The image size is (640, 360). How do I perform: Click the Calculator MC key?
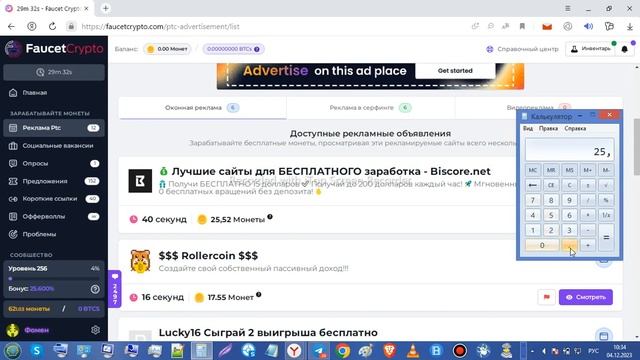tap(533, 170)
